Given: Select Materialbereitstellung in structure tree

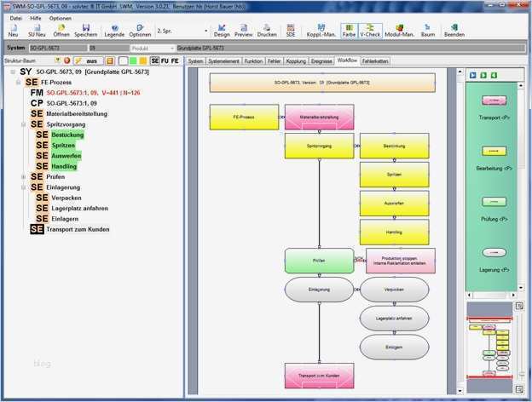Looking at the screenshot, I should coord(77,114).
